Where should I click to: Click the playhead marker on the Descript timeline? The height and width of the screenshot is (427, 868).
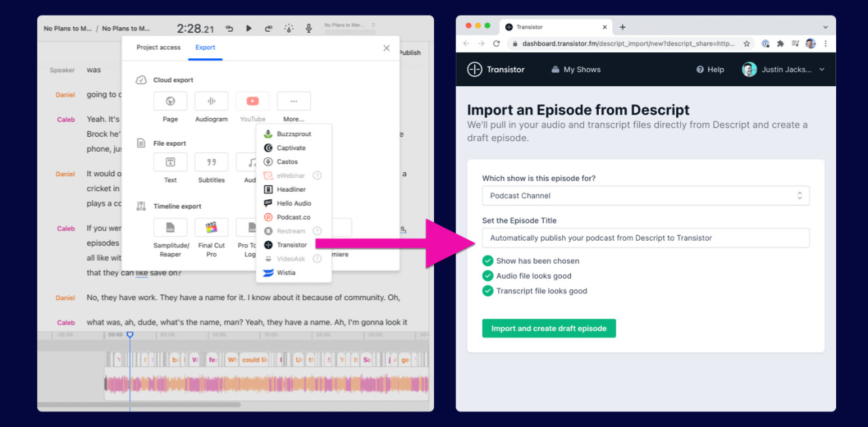point(129,334)
